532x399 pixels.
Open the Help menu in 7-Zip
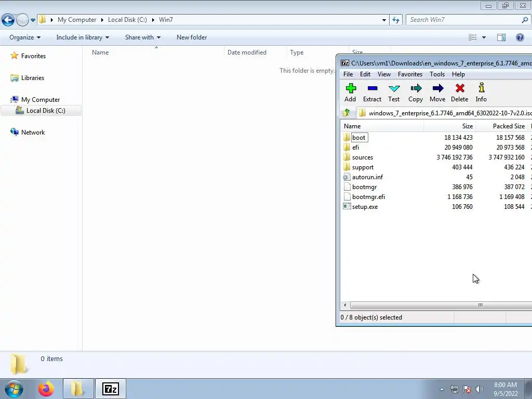(x=458, y=74)
